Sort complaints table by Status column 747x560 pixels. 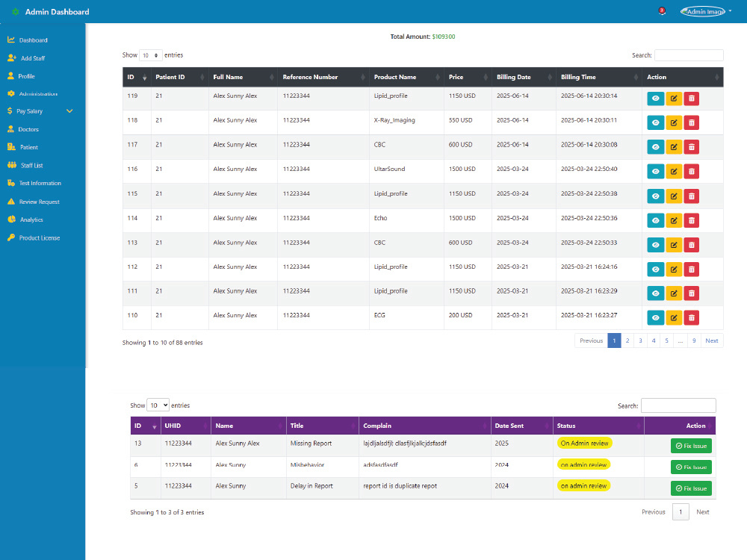coord(598,426)
